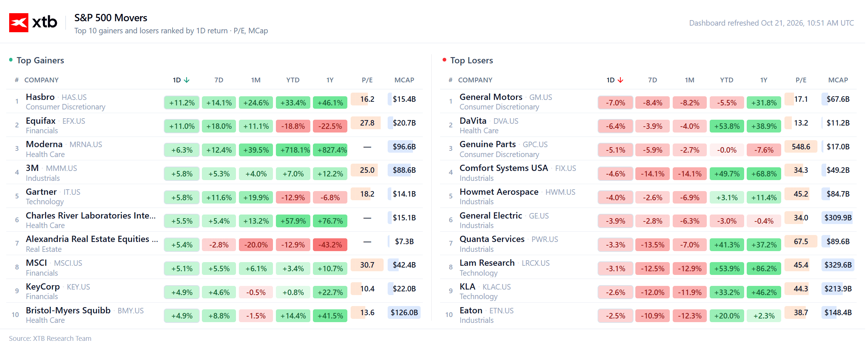Screen dimensions: 868x343
Task: Sort Top Gainers by 7D column
Action: coord(219,80)
